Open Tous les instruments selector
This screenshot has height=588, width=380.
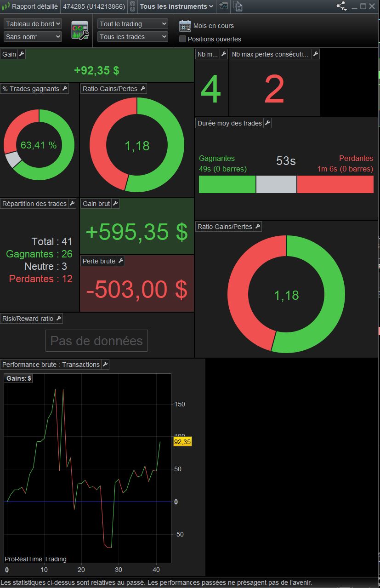pos(176,6)
